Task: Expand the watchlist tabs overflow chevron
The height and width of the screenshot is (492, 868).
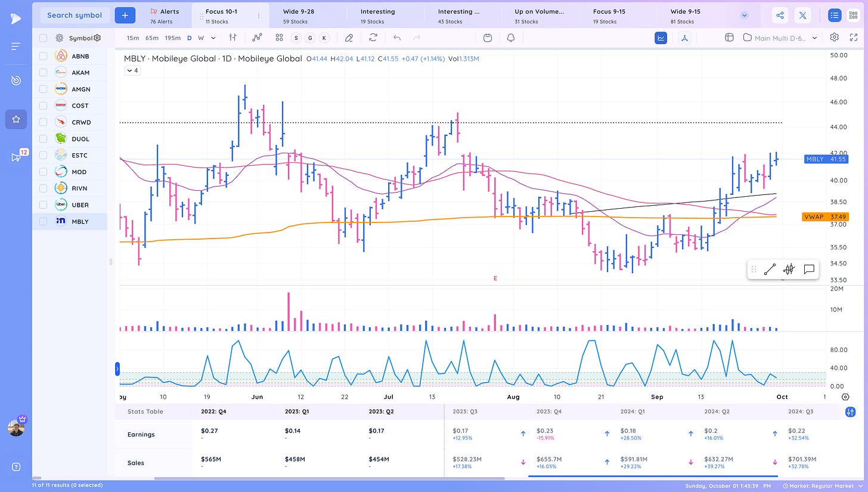Action: point(744,16)
